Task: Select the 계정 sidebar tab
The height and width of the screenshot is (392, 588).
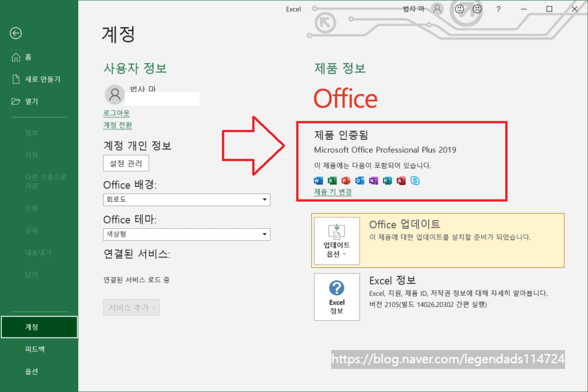Action: [x=39, y=327]
